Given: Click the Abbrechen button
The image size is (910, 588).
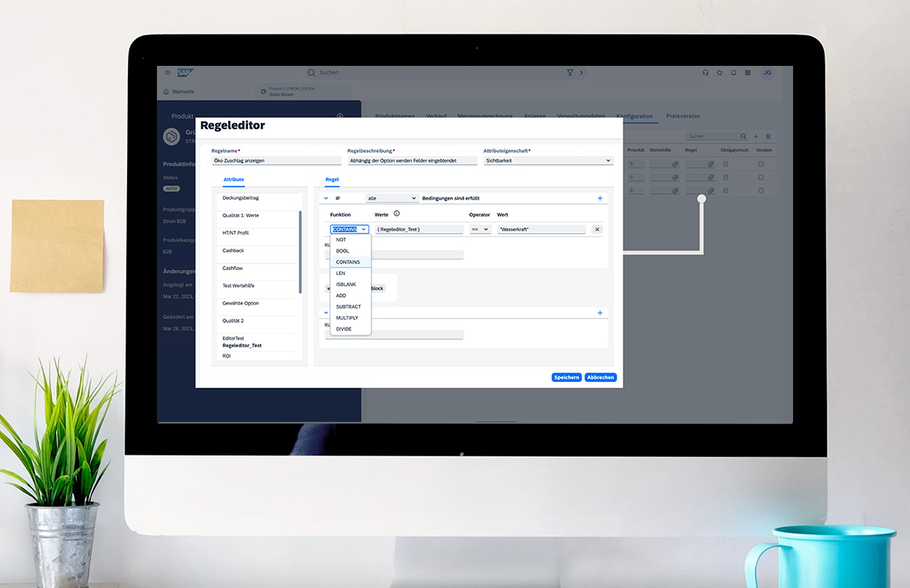Looking at the screenshot, I should (601, 377).
